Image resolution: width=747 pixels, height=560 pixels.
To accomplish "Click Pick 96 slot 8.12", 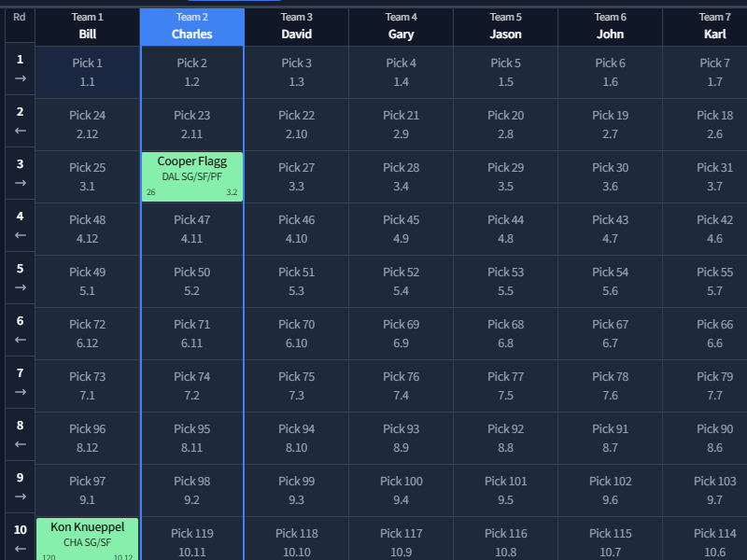I will pyautogui.click(x=87, y=438).
